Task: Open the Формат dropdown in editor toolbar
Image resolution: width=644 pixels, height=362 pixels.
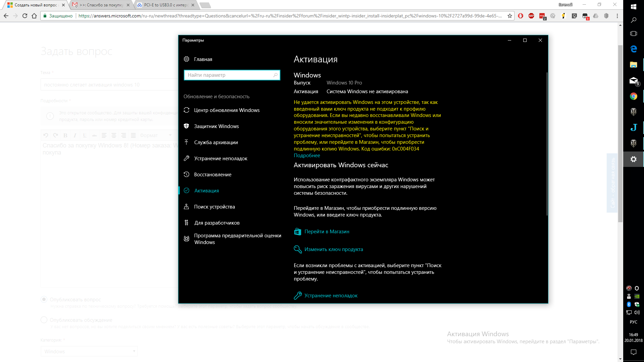Action: (156, 135)
